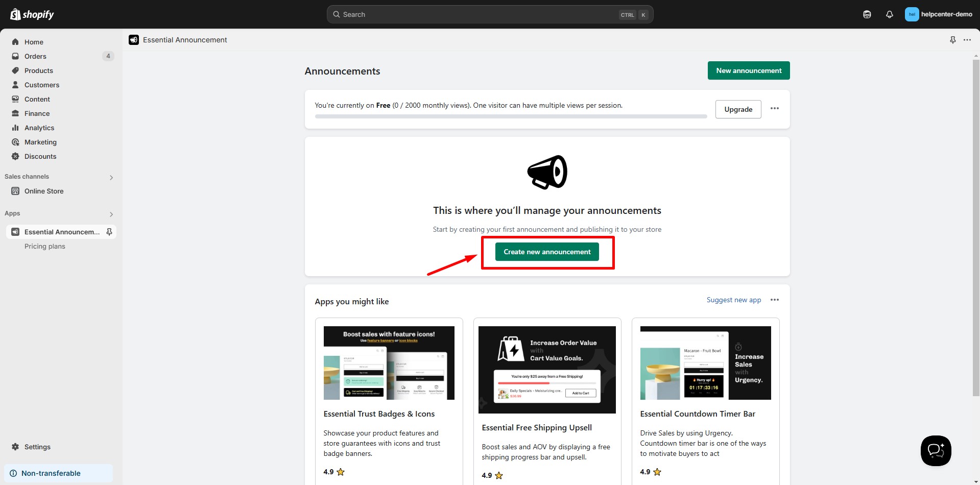Click the Suggest new app link
The width and height of the screenshot is (980, 485).
(733, 300)
